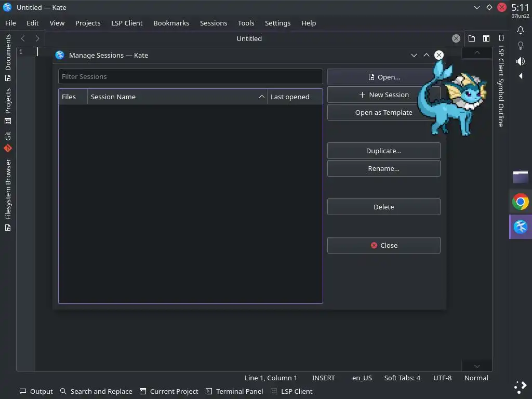Open notifications bell in system panel
Screen dimensions: 532x399
click(x=521, y=30)
